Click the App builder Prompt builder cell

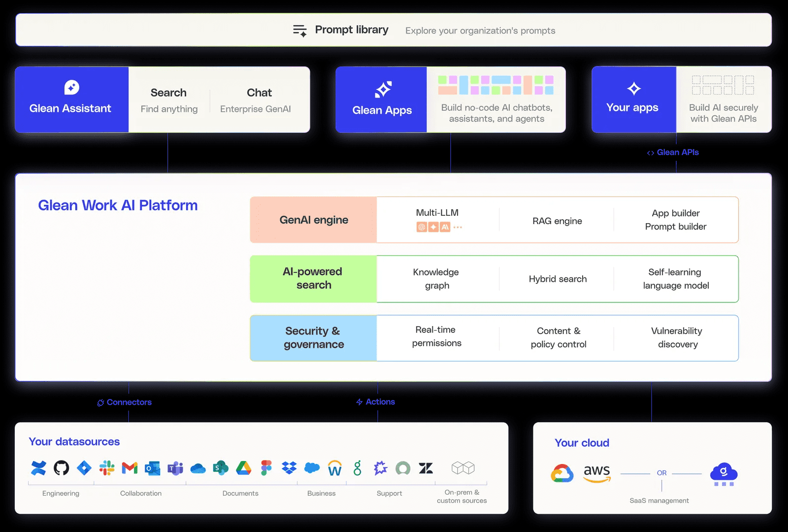tap(676, 220)
